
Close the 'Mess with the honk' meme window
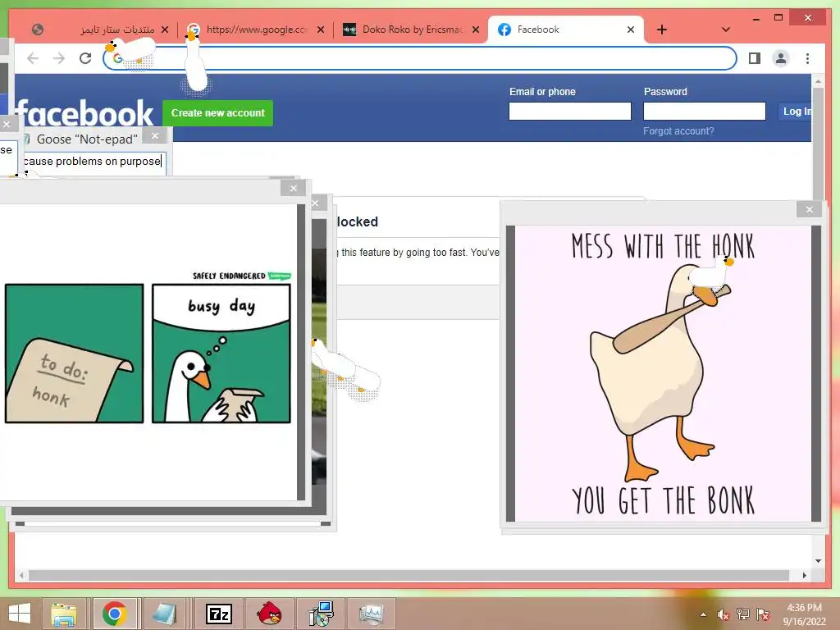[x=810, y=209]
